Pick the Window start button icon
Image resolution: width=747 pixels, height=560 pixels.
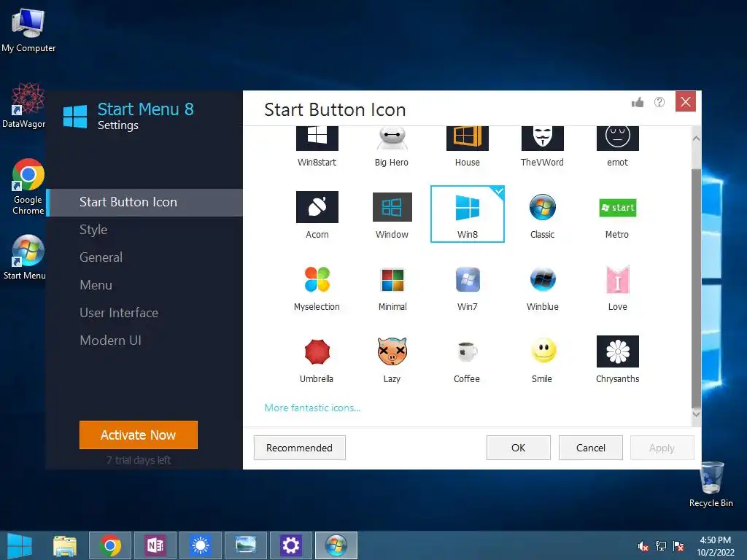(x=392, y=214)
